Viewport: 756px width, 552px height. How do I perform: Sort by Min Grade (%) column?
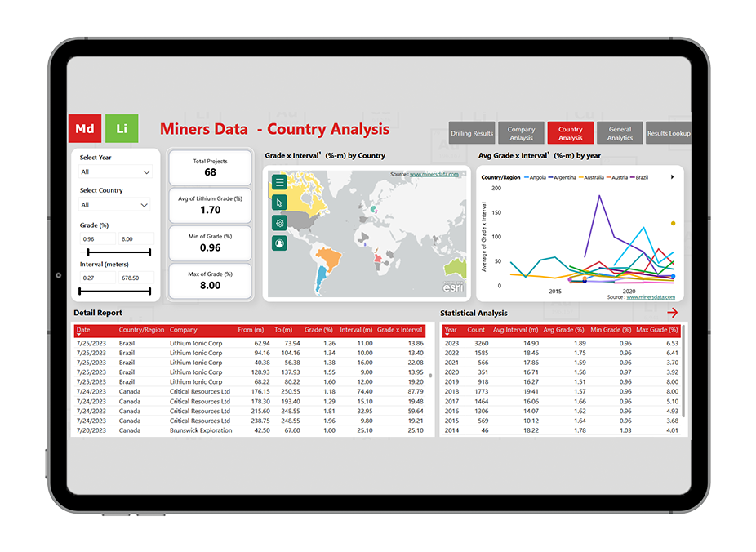[611, 330]
